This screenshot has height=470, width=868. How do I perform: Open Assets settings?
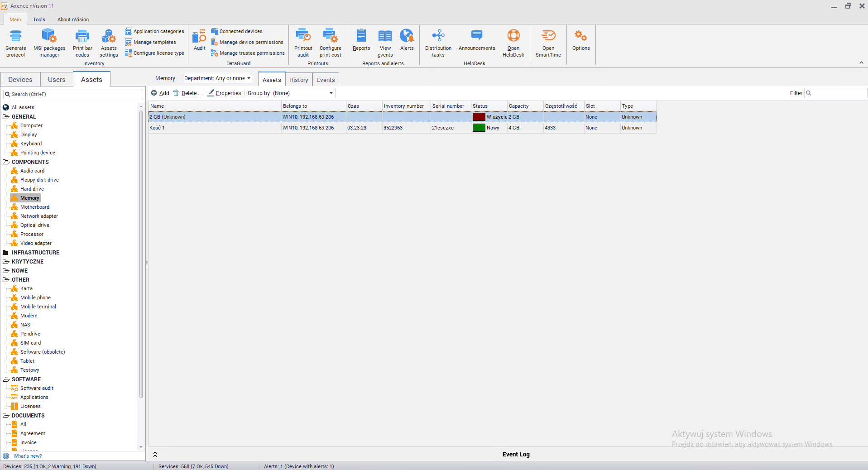point(109,36)
